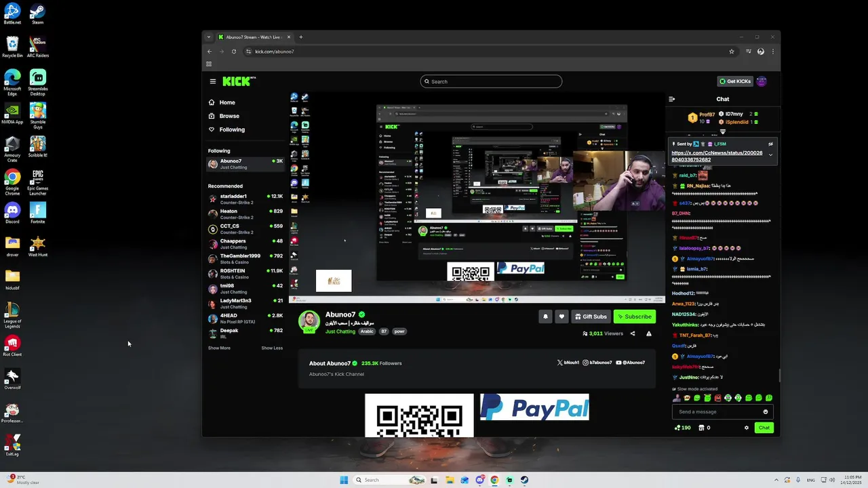Select Fortnite desktop icon

click(x=38, y=213)
